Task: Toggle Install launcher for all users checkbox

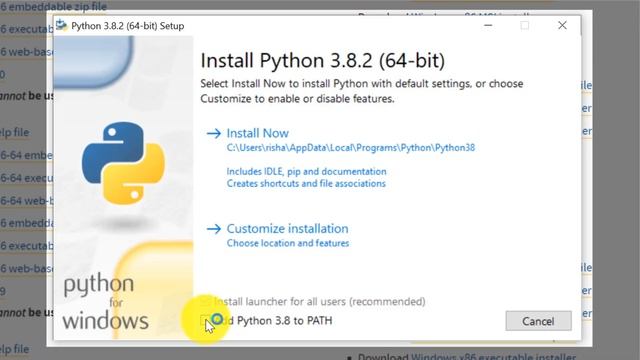Action: click(x=205, y=302)
